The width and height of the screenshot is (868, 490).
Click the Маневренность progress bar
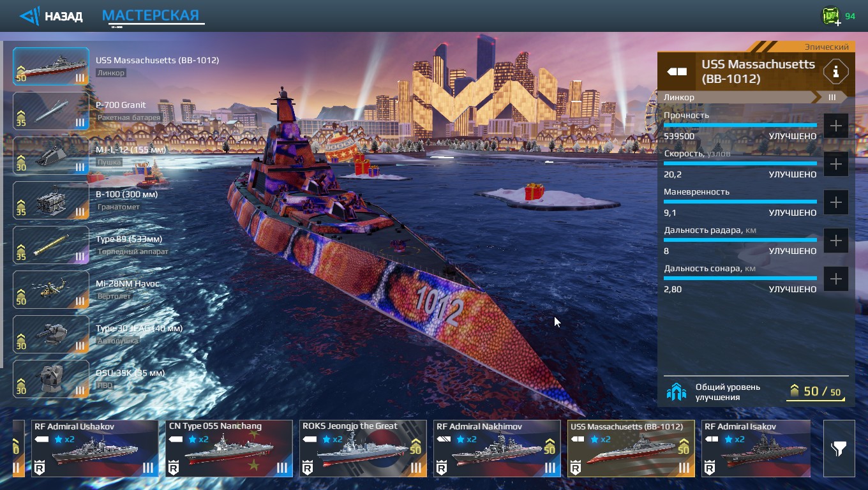click(740, 202)
